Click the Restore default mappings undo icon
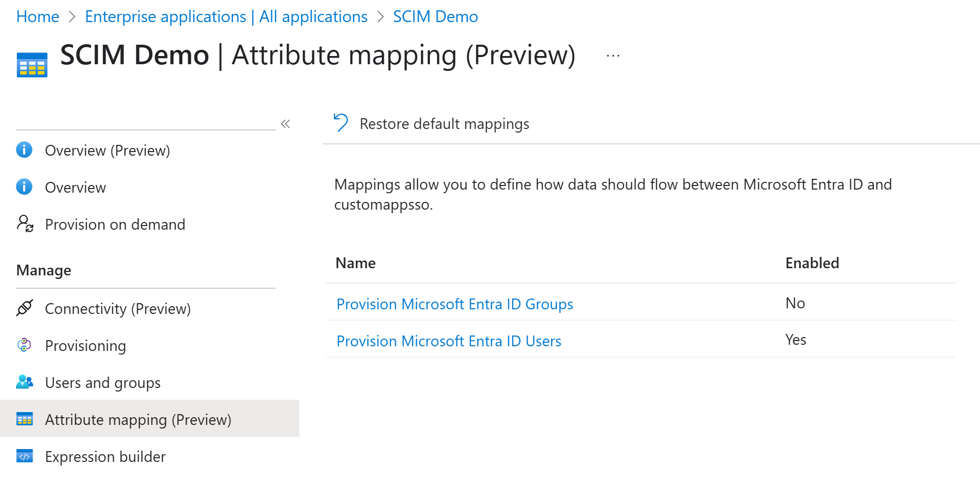This screenshot has height=484, width=980. 340,123
